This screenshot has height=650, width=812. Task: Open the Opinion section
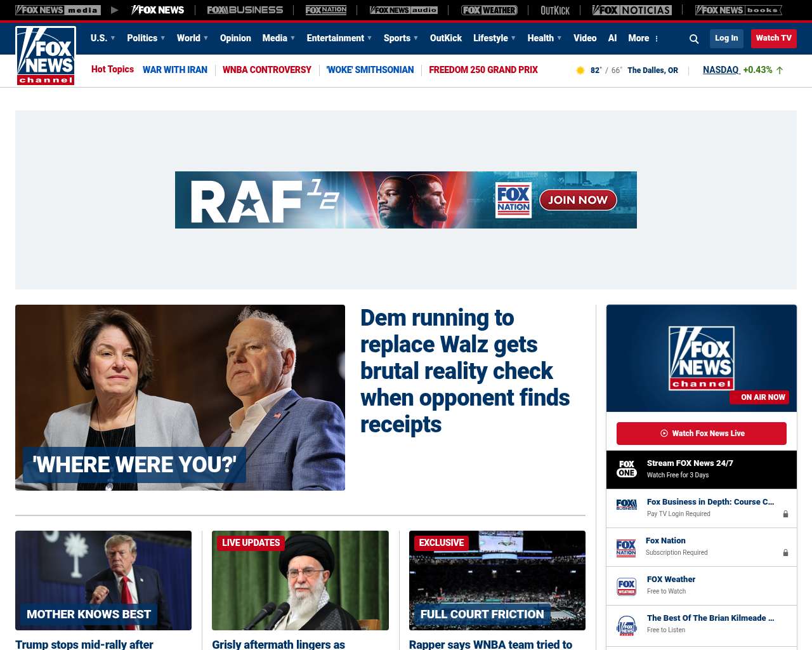pyautogui.click(x=235, y=38)
